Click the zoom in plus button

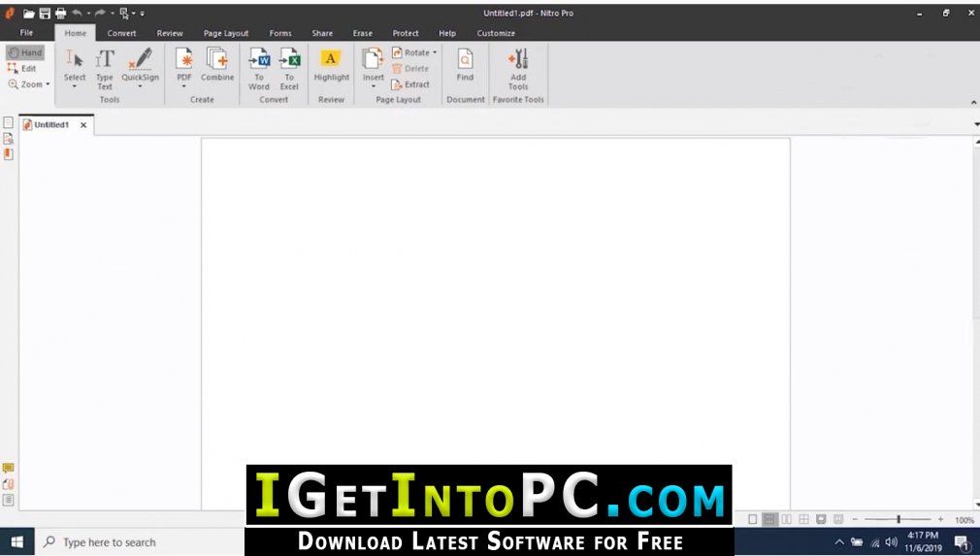coord(940,519)
